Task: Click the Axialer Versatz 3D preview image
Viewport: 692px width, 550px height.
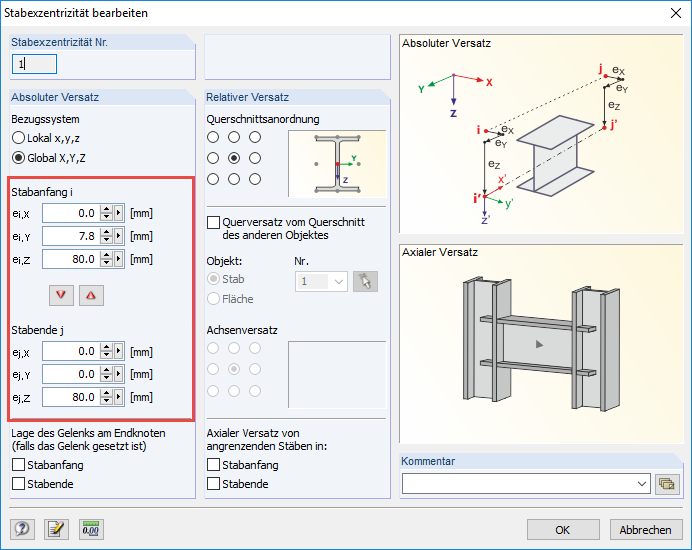Action: [542, 344]
